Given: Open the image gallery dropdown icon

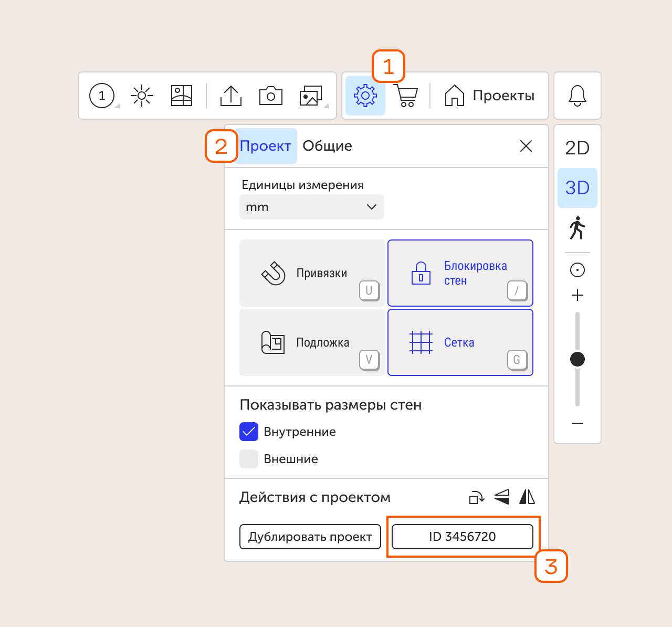Looking at the screenshot, I should 312,96.
